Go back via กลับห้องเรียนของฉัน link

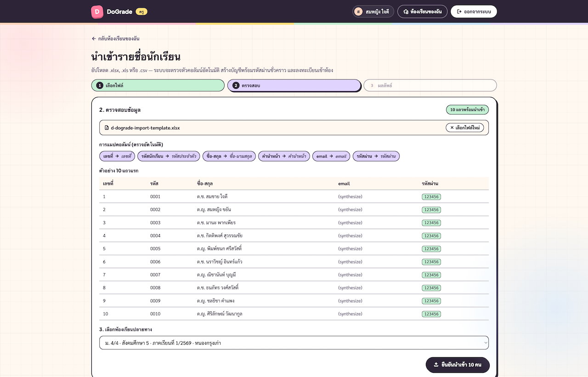(x=115, y=39)
